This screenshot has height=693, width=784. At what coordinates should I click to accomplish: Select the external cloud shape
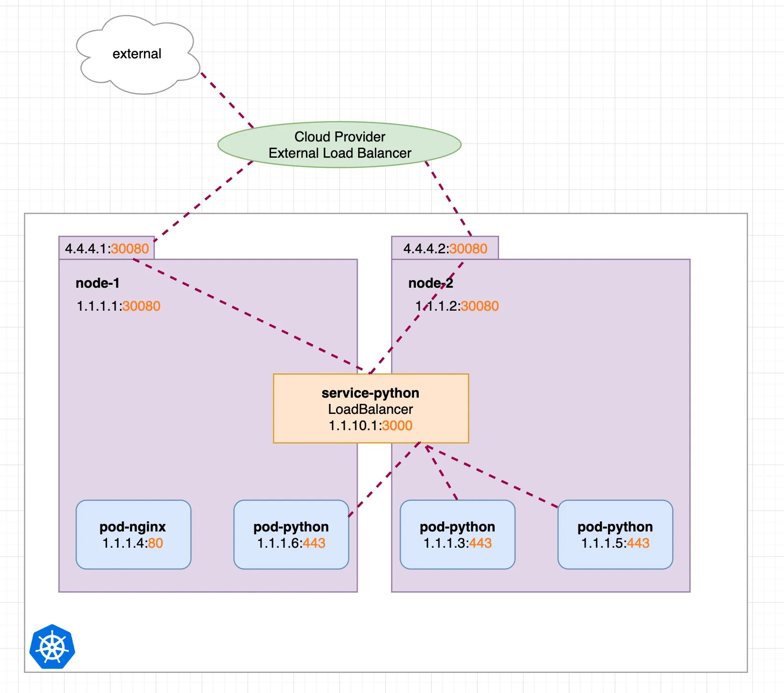coord(138,54)
